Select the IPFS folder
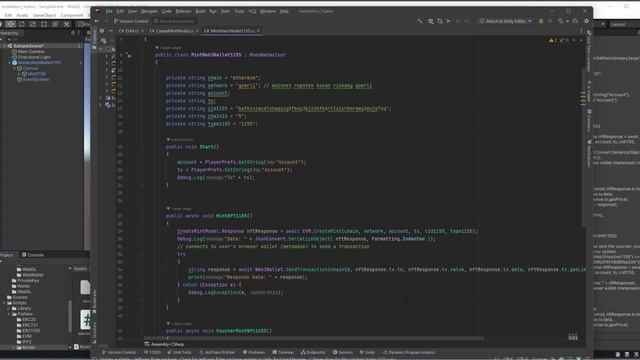The height and width of the screenshot is (360, 640). click(x=24, y=342)
